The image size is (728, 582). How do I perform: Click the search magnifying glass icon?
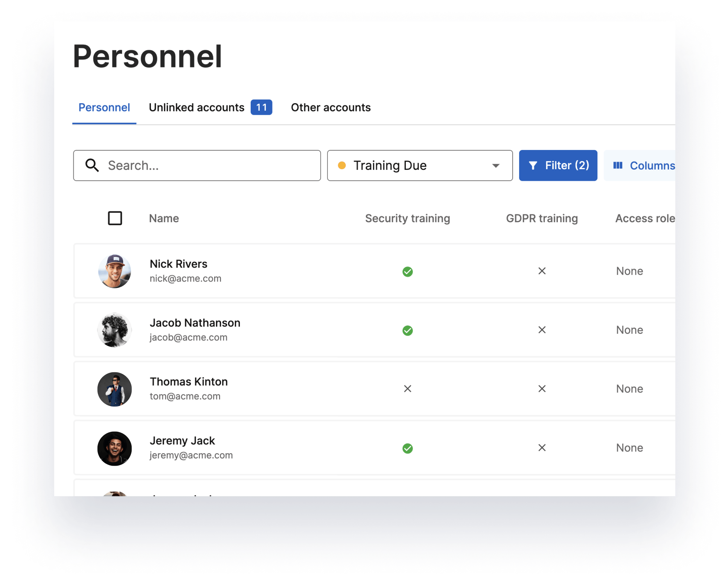(x=93, y=165)
